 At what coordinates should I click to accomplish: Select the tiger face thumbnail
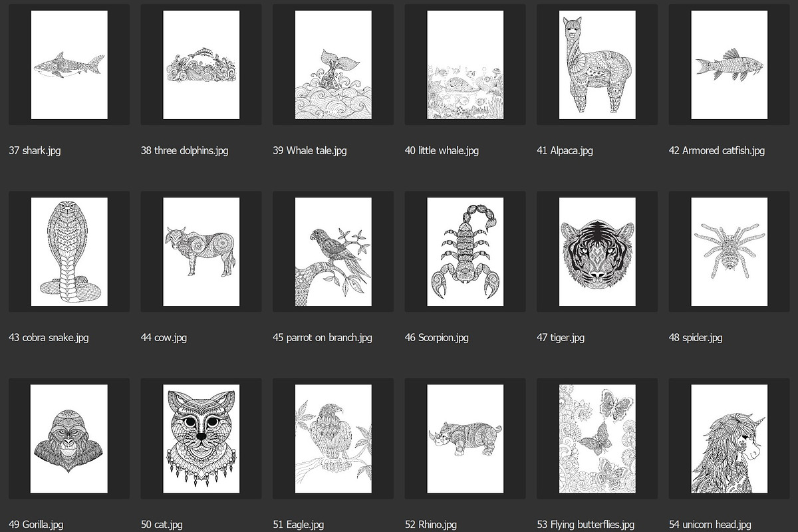[597, 252]
